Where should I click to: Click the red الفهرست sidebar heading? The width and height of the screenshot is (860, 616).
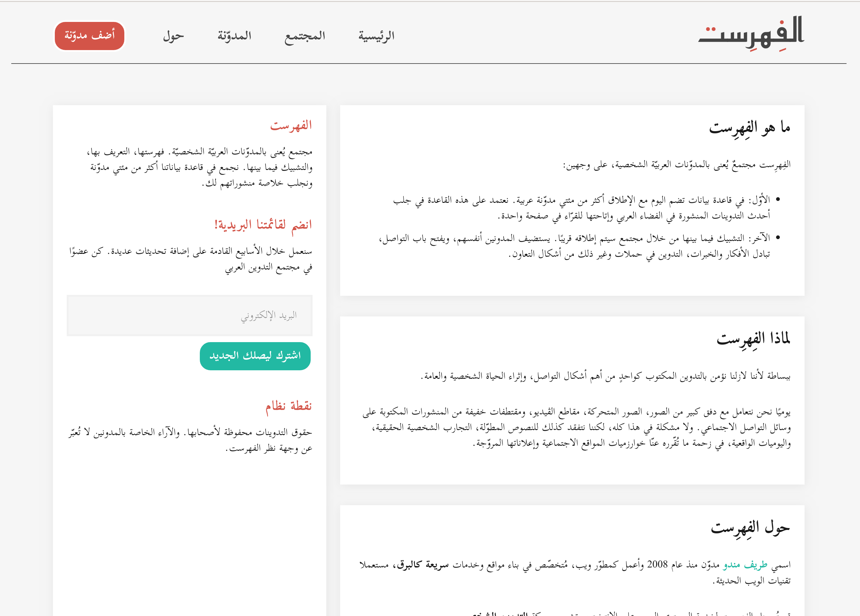coord(291,126)
